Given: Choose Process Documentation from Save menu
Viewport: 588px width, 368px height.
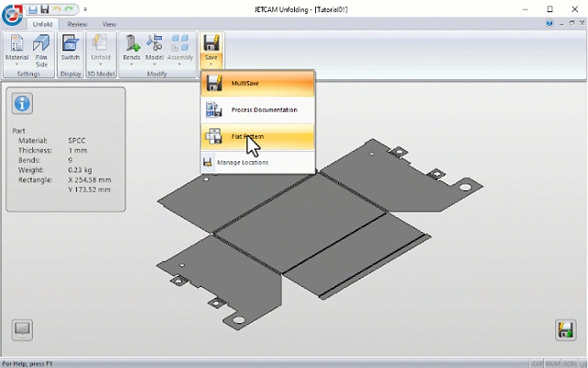Looking at the screenshot, I should click(x=257, y=110).
